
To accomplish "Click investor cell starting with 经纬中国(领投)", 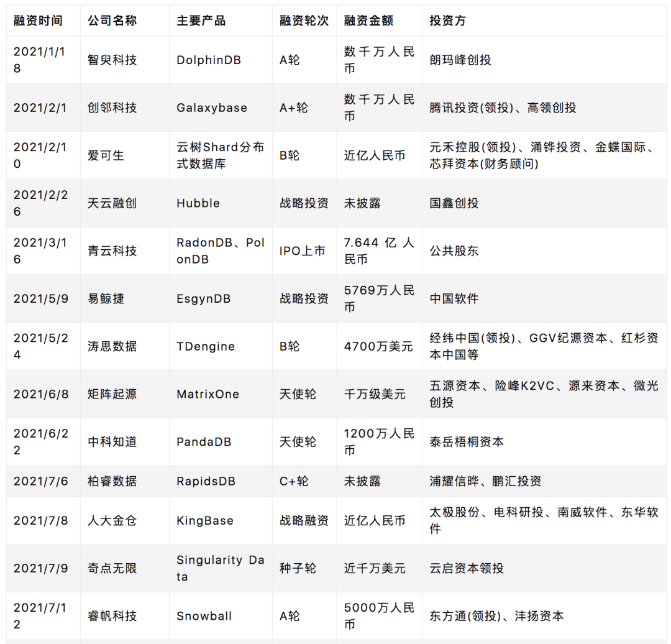I will click(544, 346).
